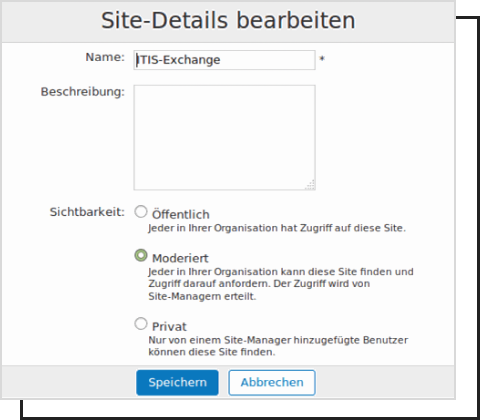Click the Privat option label text
The width and height of the screenshot is (480, 420).
[169, 327]
